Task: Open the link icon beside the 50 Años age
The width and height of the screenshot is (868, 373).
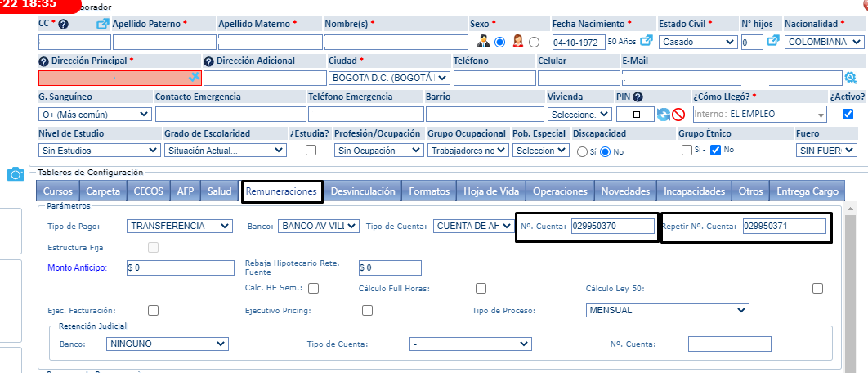Action: pos(647,41)
